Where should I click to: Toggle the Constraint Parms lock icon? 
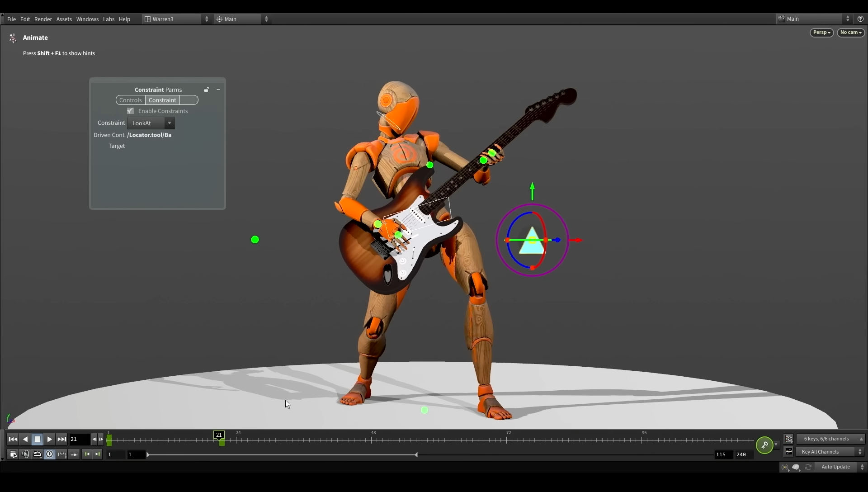207,90
